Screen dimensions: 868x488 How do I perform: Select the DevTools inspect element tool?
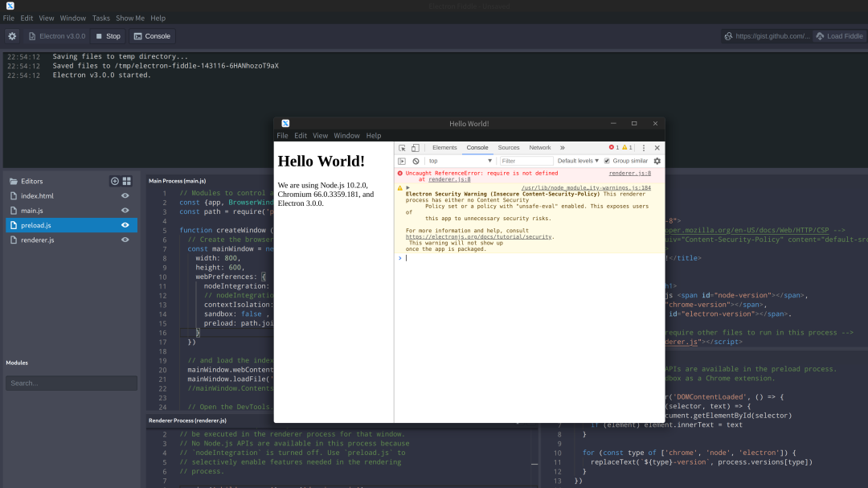click(402, 148)
